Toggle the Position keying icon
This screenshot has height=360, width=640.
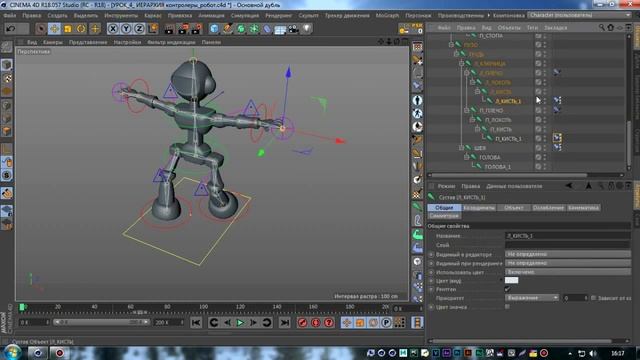click(x=347, y=323)
